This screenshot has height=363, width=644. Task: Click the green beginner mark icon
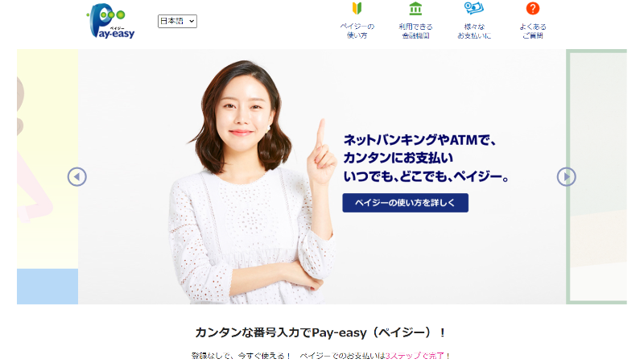[357, 8]
